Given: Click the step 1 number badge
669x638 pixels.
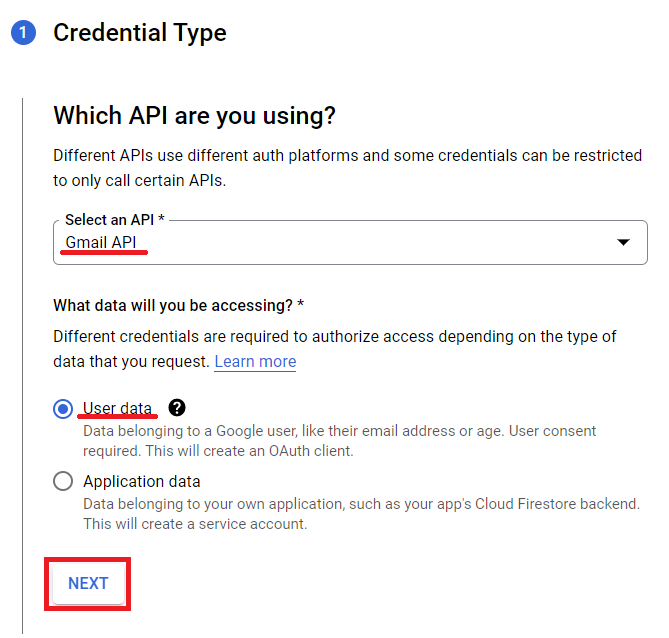Looking at the screenshot, I should coord(23,33).
